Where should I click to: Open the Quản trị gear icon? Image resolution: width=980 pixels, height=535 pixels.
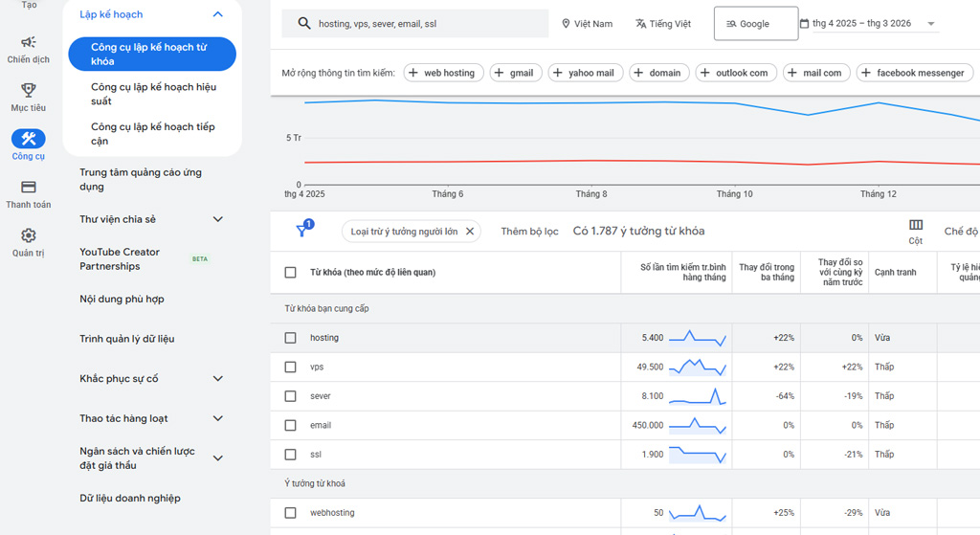point(28,235)
